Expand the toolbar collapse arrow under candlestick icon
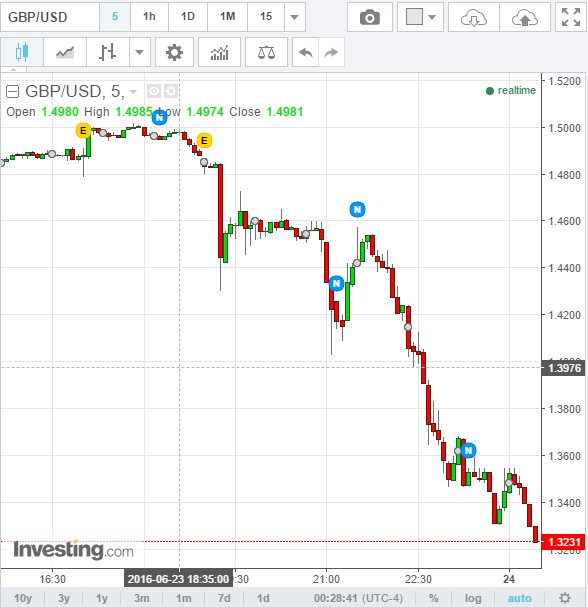Image resolution: width=588 pixels, height=607 pixels. tap(14, 70)
